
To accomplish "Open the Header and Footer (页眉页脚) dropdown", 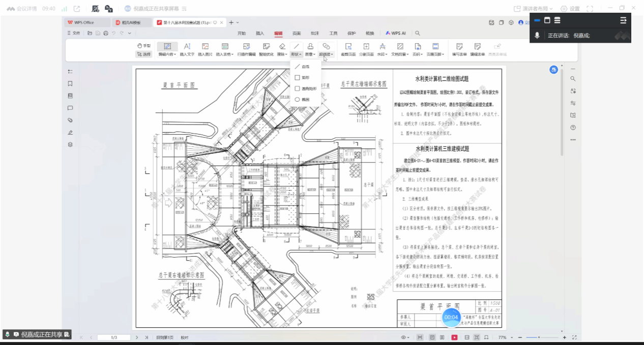I will click(435, 54).
